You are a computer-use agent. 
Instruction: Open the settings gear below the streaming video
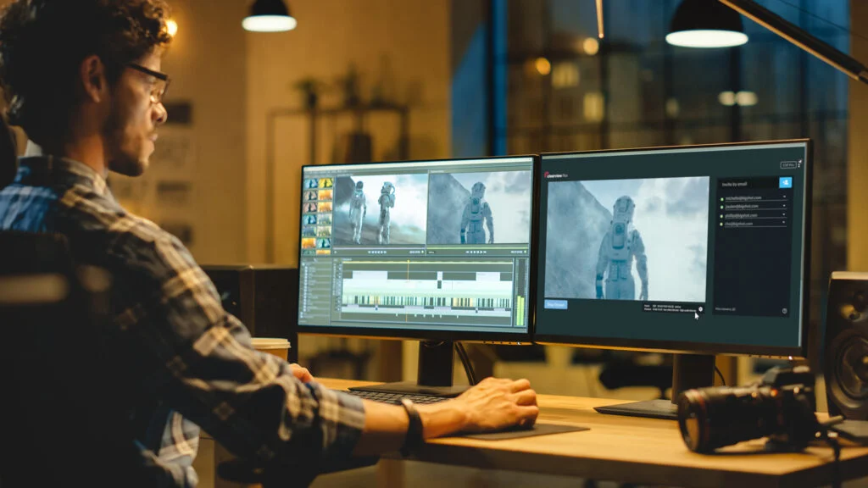[x=700, y=308]
